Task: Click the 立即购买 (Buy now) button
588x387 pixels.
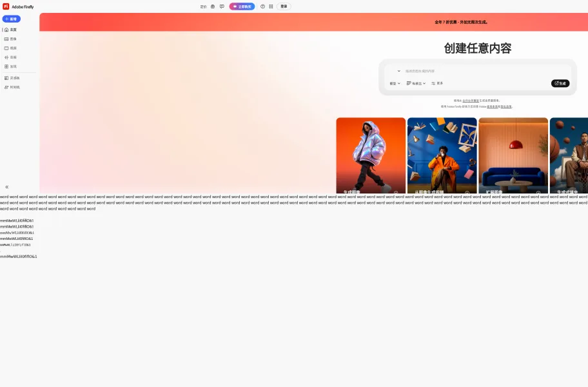Action: tap(242, 6)
